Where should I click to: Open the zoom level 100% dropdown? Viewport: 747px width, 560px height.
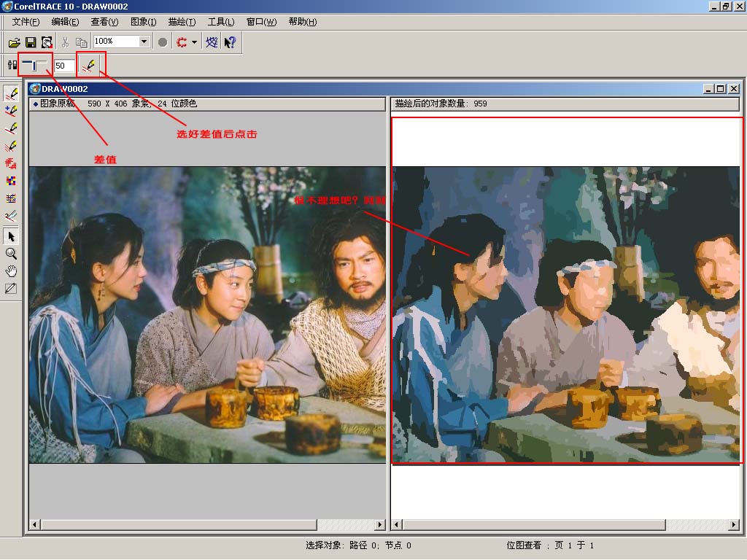pyautogui.click(x=144, y=42)
